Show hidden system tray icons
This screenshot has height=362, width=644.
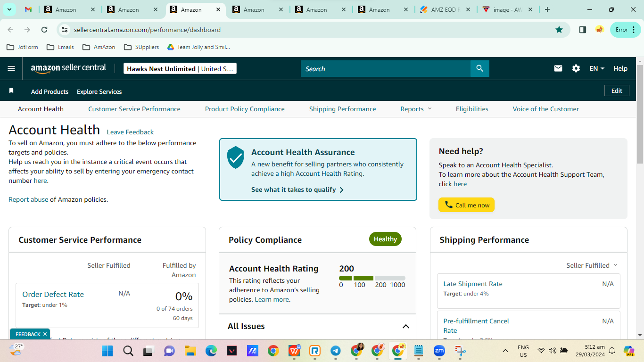505,351
